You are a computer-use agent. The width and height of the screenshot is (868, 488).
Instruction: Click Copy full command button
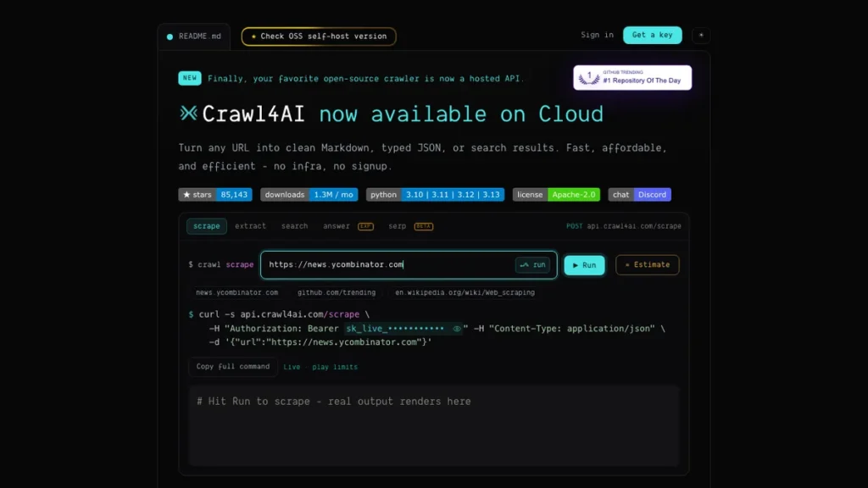click(233, 367)
